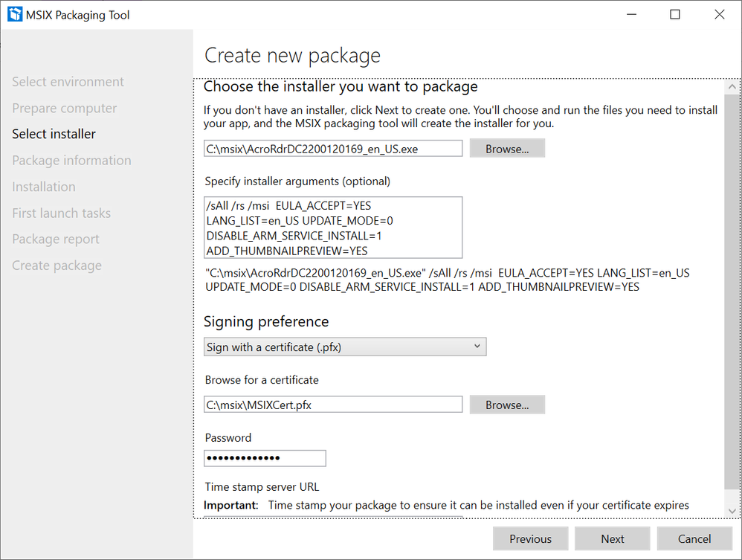
Task: Click the full command line preview text
Action: tap(447, 280)
